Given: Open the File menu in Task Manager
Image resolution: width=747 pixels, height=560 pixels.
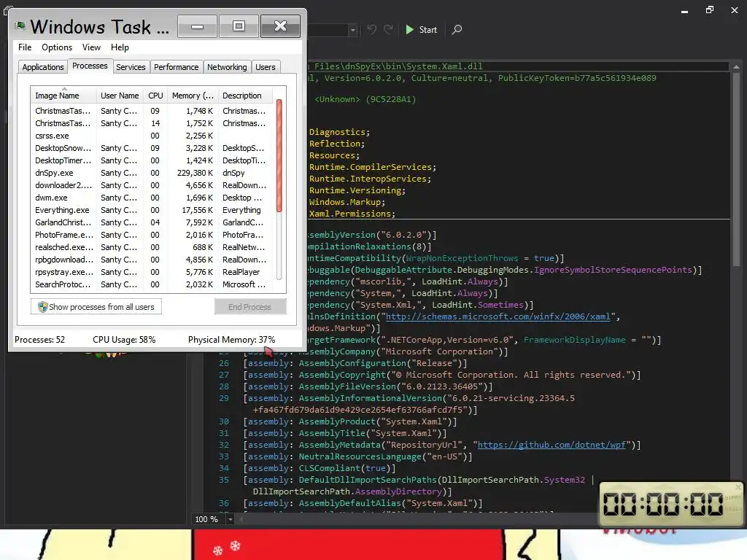Looking at the screenshot, I should pos(25,47).
